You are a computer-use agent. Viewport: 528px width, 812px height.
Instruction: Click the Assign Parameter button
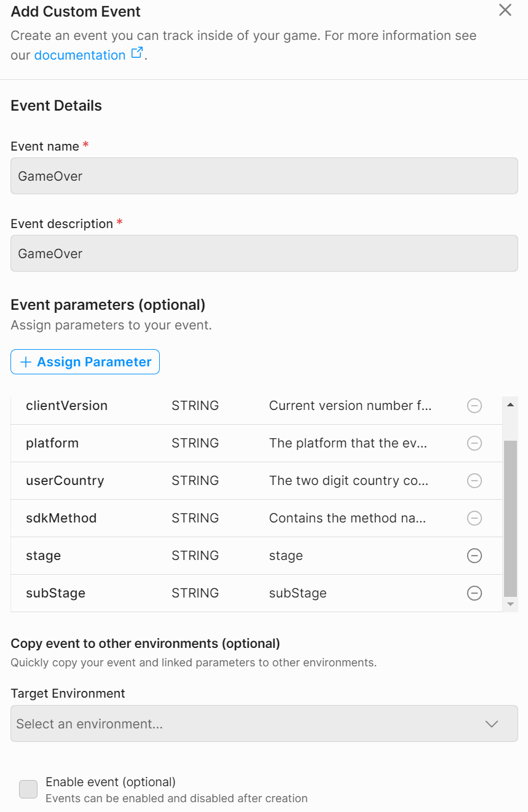pos(85,362)
